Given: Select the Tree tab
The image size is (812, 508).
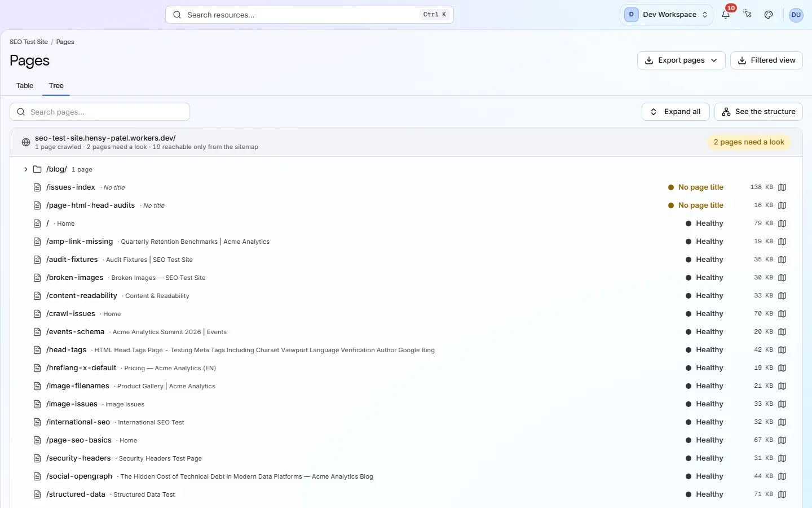Looking at the screenshot, I should point(56,86).
